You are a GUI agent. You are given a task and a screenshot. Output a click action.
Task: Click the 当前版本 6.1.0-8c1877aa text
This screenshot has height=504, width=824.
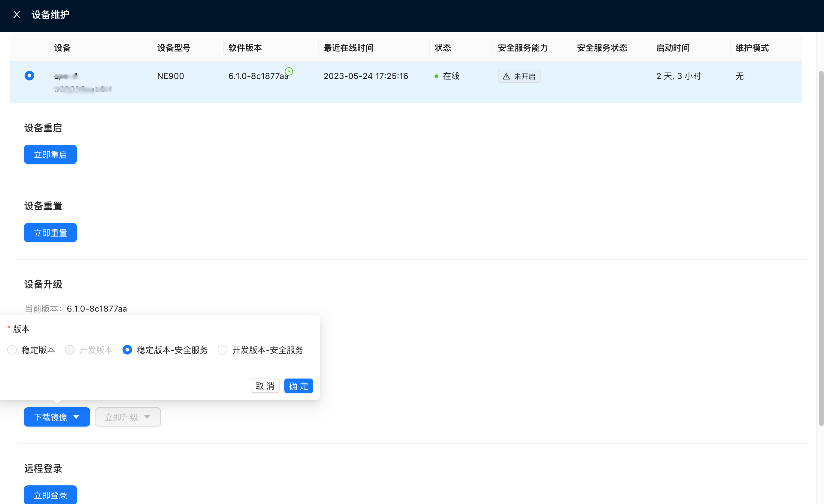click(76, 309)
